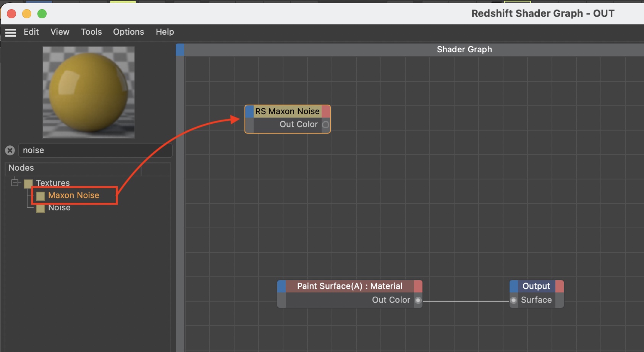Click the Output node blue input tab

(x=514, y=286)
